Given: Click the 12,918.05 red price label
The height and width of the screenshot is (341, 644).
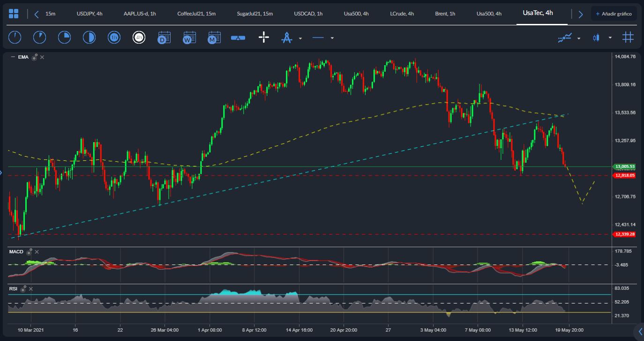Looking at the screenshot, I should click(x=625, y=175).
